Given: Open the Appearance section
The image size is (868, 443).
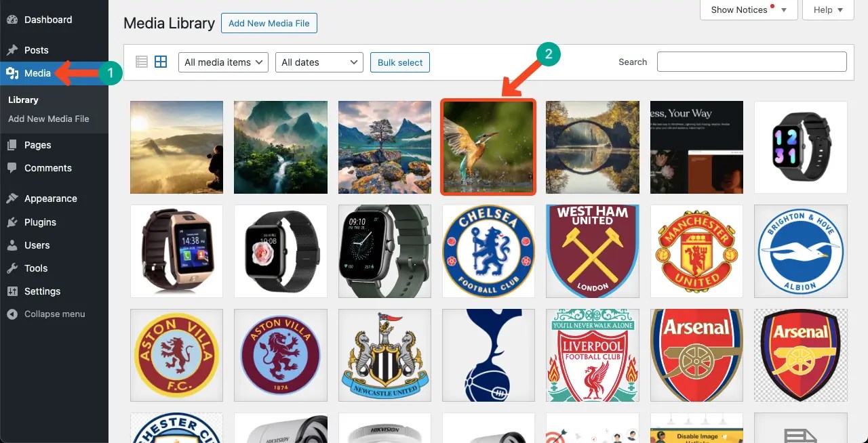Looking at the screenshot, I should tap(52, 198).
